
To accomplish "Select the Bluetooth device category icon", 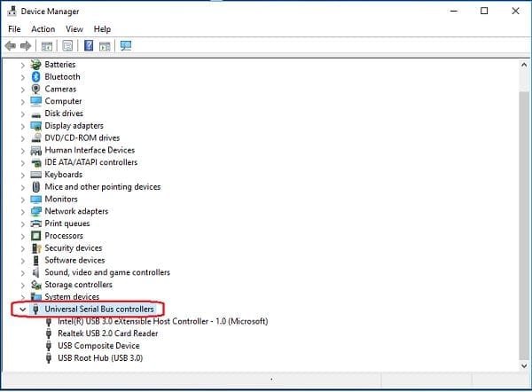I will click(x=36, y=77).
